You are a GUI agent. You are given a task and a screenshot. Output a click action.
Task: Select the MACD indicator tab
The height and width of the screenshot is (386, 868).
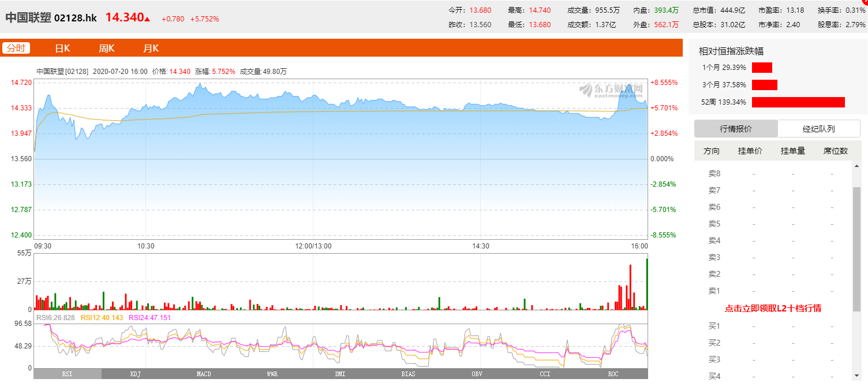tap(204, 374)
